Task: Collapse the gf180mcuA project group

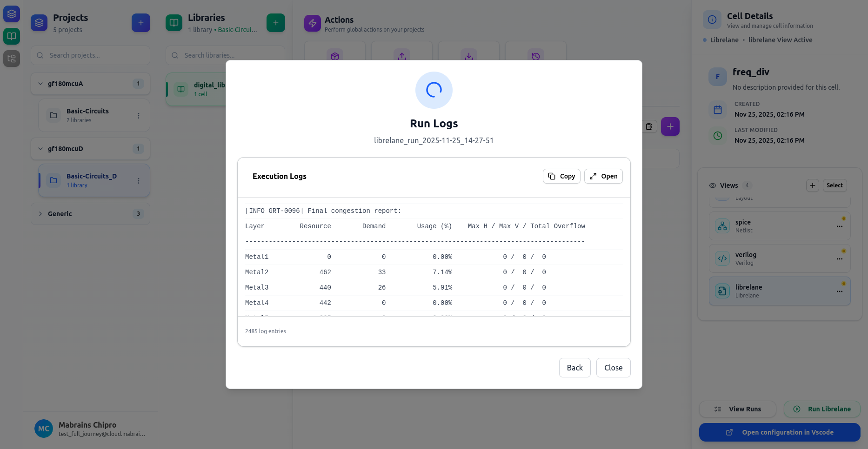Action: 40,84
